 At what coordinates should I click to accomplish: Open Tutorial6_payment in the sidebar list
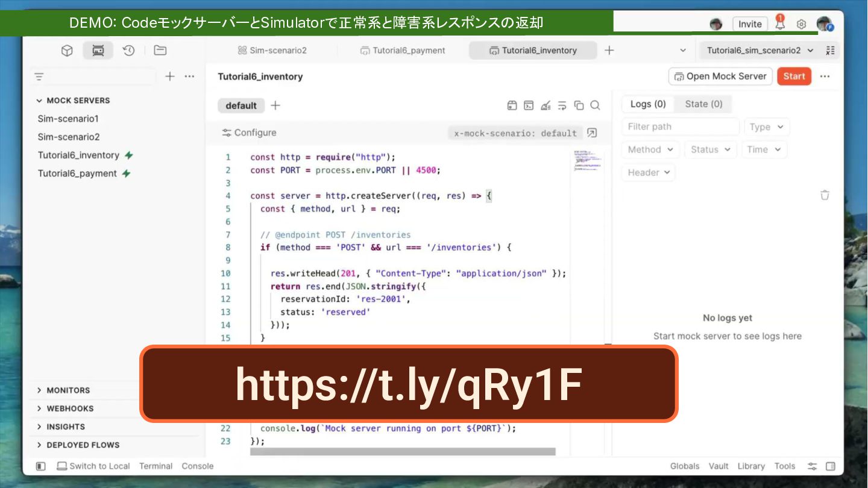click(77, 174)
